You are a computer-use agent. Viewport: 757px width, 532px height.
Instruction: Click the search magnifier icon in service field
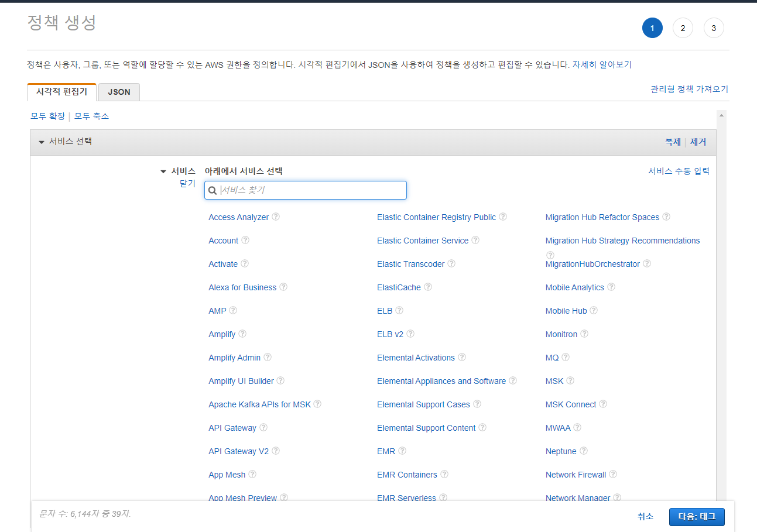click(213, 190)
